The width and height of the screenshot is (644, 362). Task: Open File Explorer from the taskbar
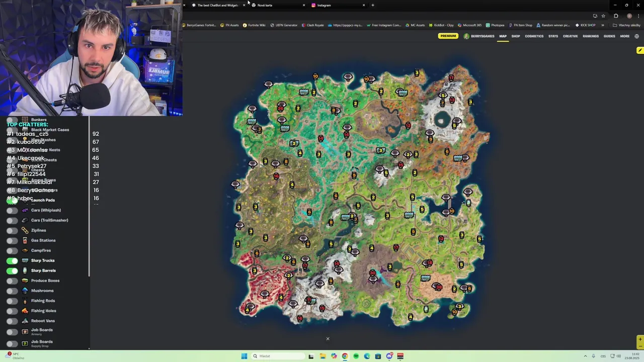323,356
